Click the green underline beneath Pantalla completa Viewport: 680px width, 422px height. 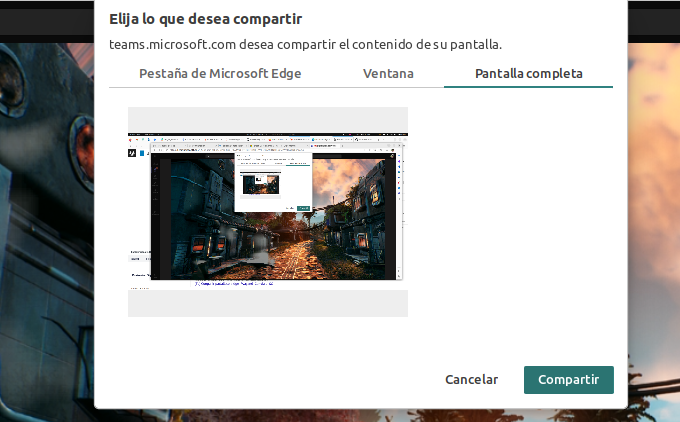528,87
